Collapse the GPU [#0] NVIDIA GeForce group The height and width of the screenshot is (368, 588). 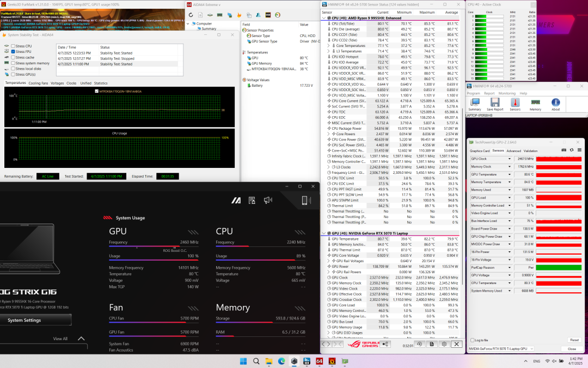[323, 233]
